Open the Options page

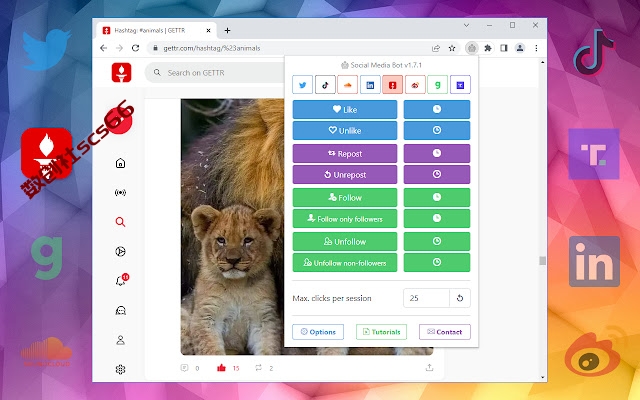coord(318,332)
